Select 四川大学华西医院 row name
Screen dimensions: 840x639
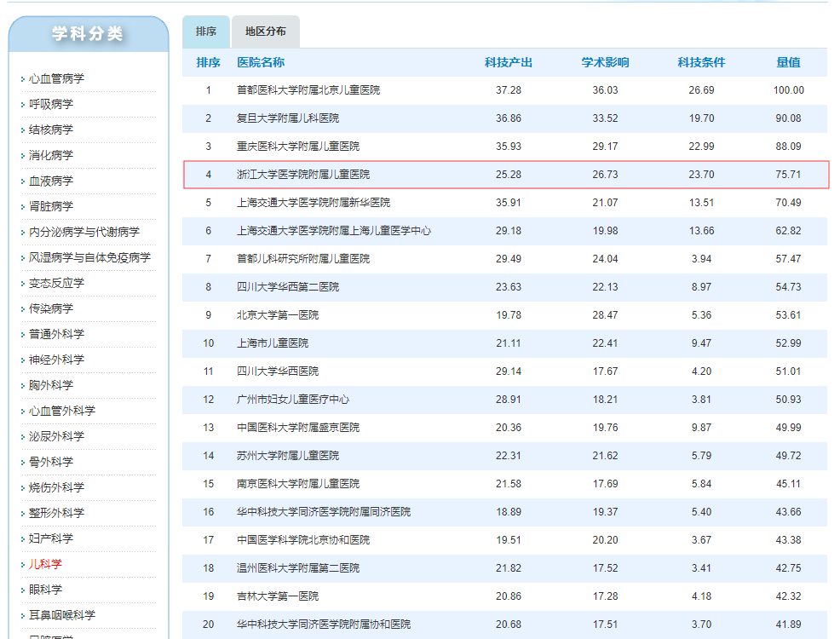pyautogui.click(x=278, y=371)
